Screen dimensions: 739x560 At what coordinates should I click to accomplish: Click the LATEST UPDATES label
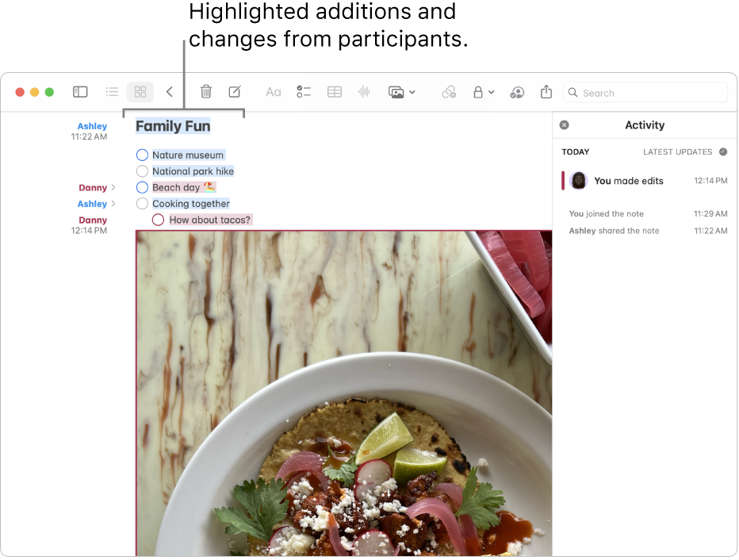(x=677, y=152)
